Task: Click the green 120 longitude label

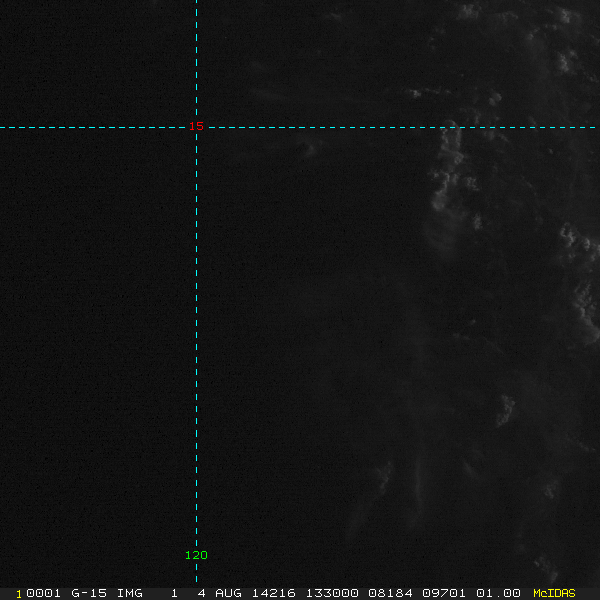Action: (196, 555)
